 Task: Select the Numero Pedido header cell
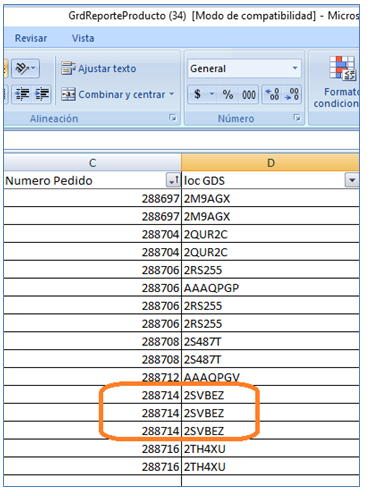[93, 180]
